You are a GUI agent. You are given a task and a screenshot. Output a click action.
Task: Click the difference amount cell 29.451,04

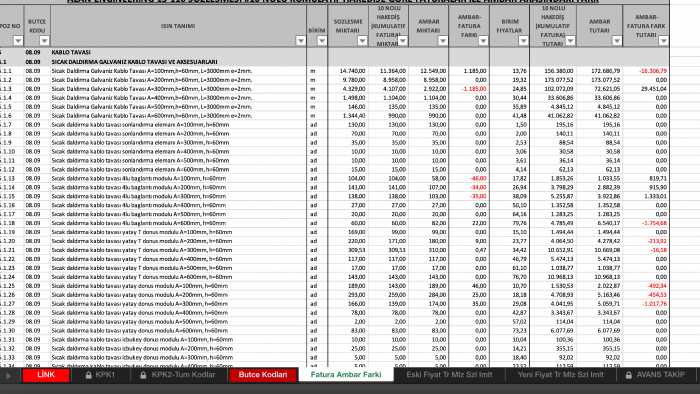[646, 89]
